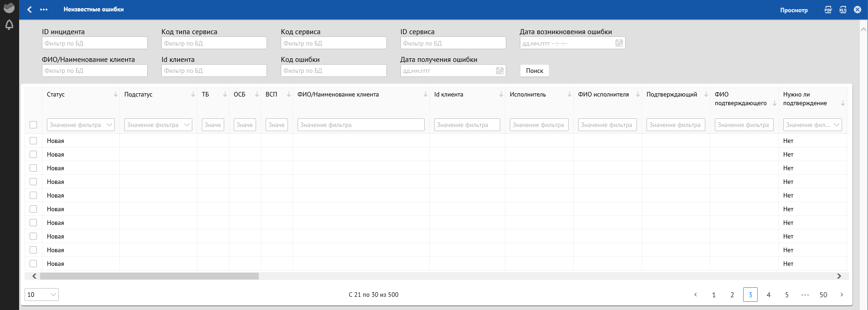Click the Просмотр button

(793, 10)
